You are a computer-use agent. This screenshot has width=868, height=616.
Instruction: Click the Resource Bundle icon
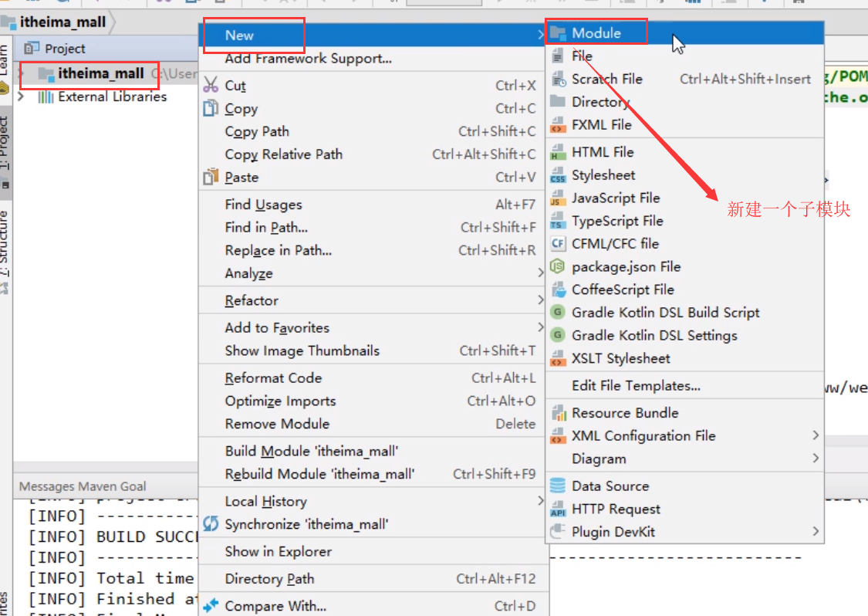tap(557, 413)
